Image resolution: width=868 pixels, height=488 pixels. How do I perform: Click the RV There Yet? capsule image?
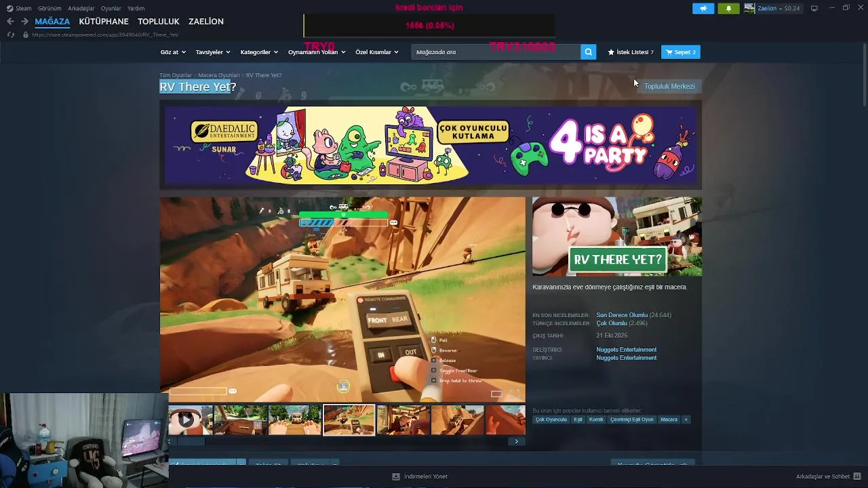(x=617, y=237)
